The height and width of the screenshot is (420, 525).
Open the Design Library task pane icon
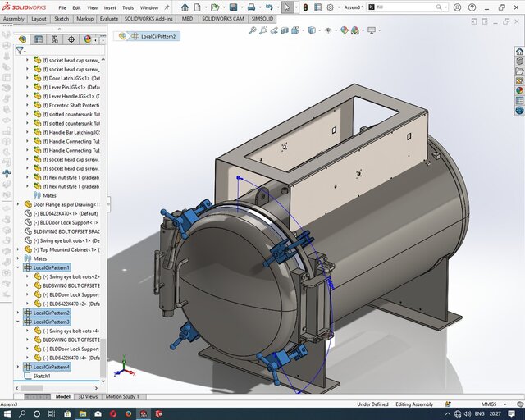[x=519, y=61]
